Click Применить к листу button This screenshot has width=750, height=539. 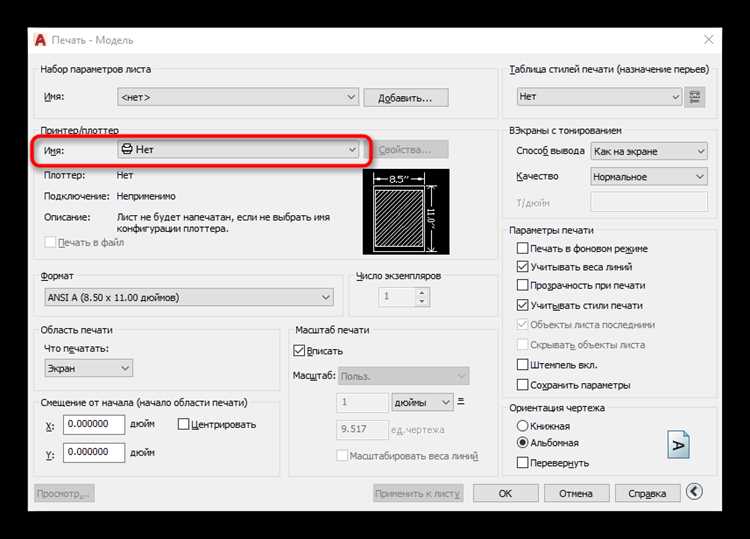(x=418, y=493)
